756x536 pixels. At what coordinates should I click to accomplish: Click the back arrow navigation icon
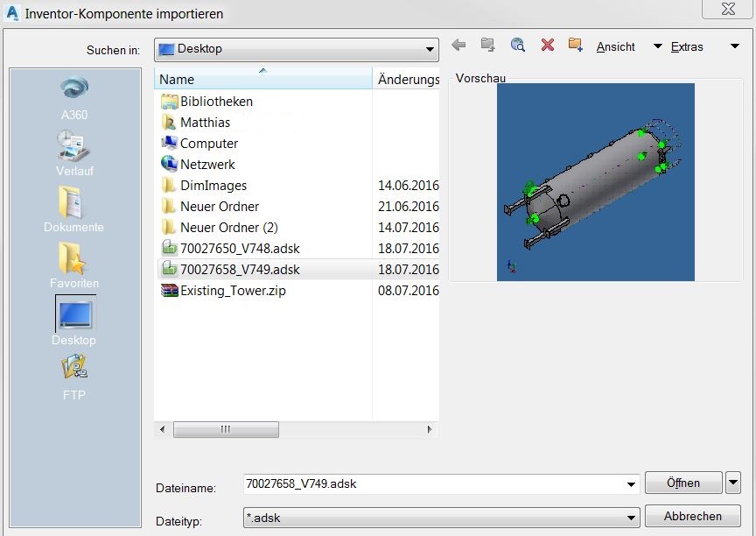[x=458, y=46]
